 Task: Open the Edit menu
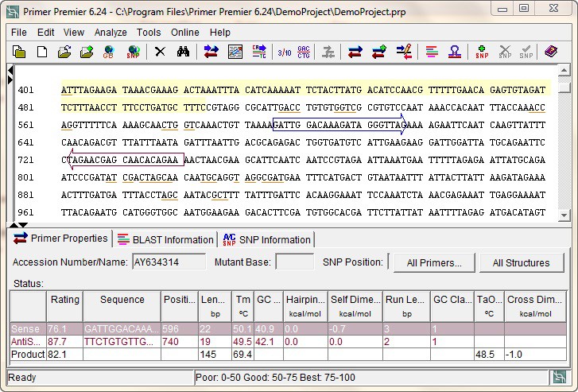click(x=45, y=33)
